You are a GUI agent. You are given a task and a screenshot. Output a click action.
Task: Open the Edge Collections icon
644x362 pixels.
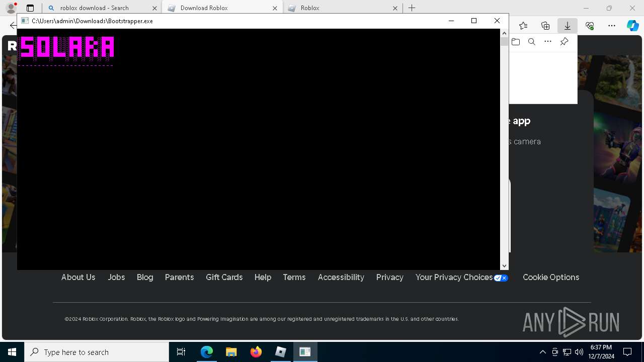point(545,26)
